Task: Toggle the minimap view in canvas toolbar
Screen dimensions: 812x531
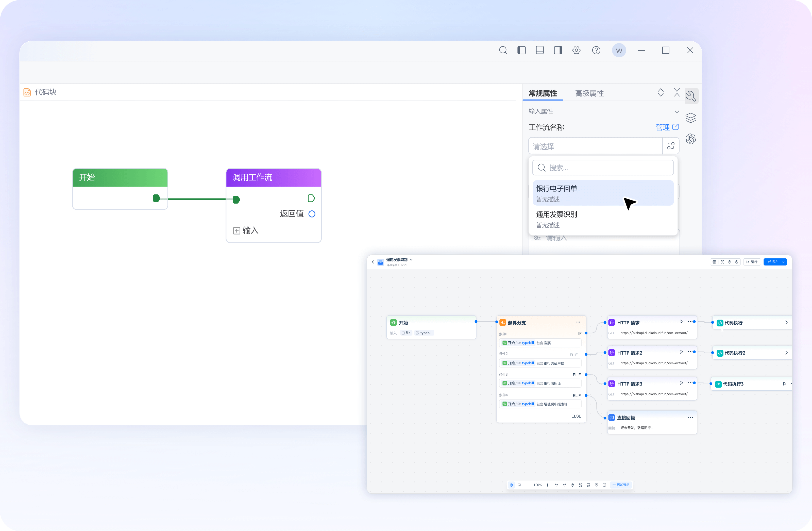Action: click(x=520, y=485)
